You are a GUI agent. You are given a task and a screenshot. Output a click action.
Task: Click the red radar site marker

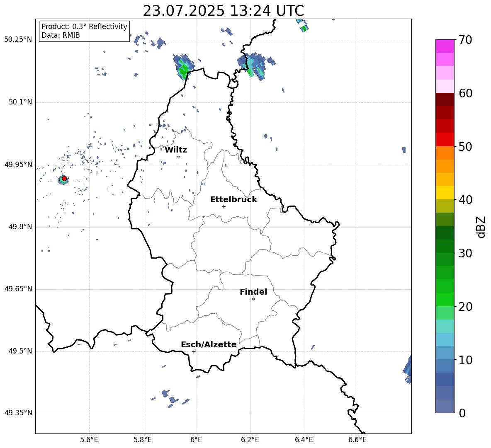click(64, 179)
